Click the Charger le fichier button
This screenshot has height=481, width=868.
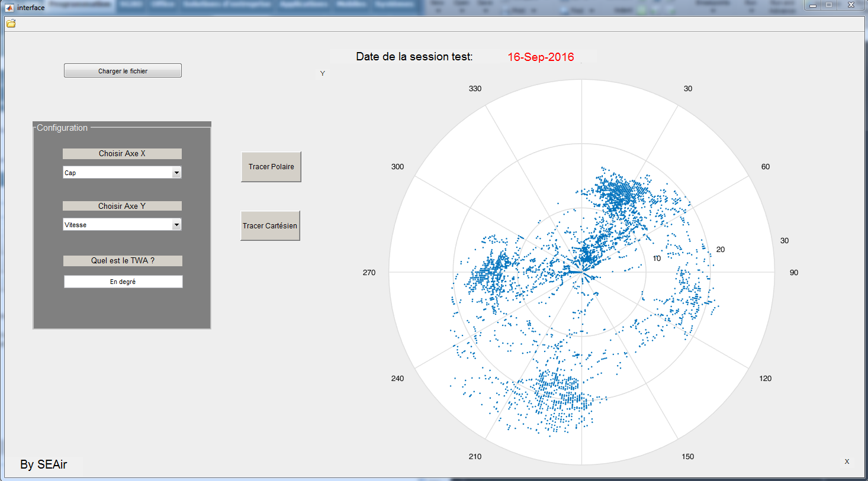pos(123,71)
